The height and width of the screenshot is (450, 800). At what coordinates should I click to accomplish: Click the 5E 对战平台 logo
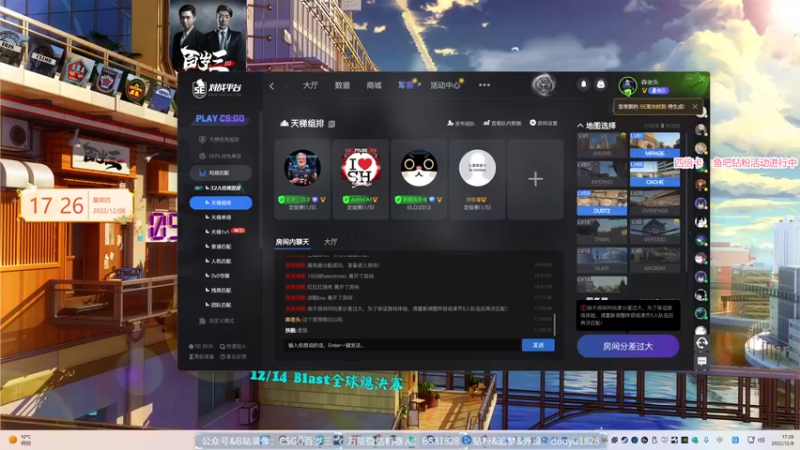pos(217,88)
